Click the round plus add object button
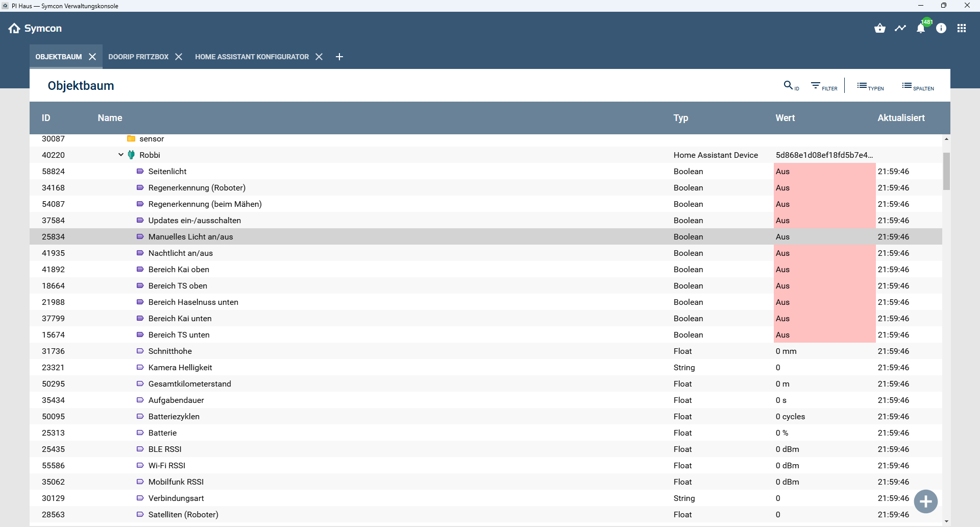Viewport: 980px width, 527px height. (x=926, y=501)
